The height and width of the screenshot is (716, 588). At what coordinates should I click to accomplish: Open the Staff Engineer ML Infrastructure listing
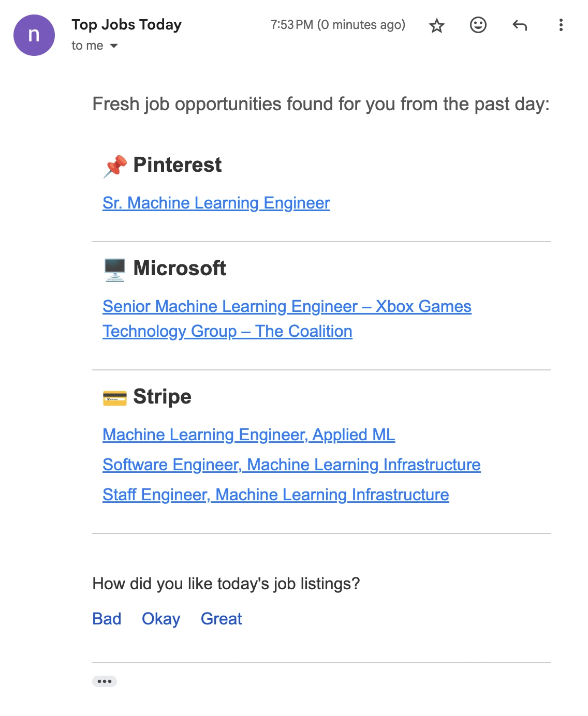coord(276,495)
